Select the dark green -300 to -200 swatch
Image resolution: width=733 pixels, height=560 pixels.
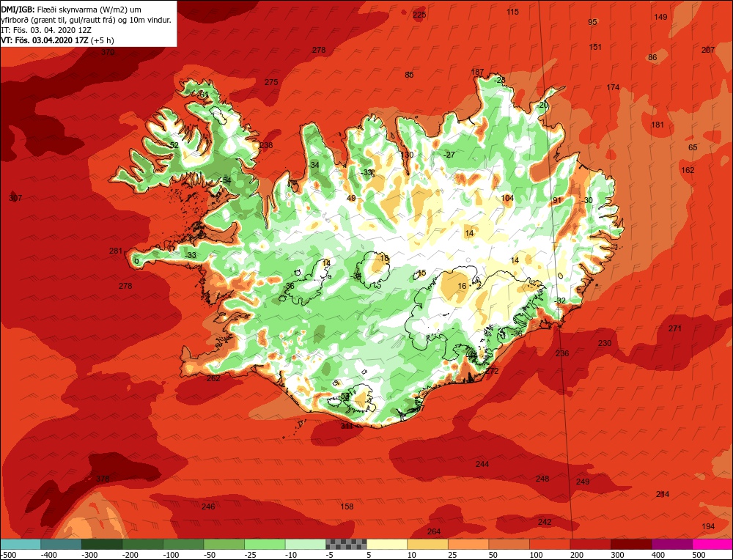point(102,544)
